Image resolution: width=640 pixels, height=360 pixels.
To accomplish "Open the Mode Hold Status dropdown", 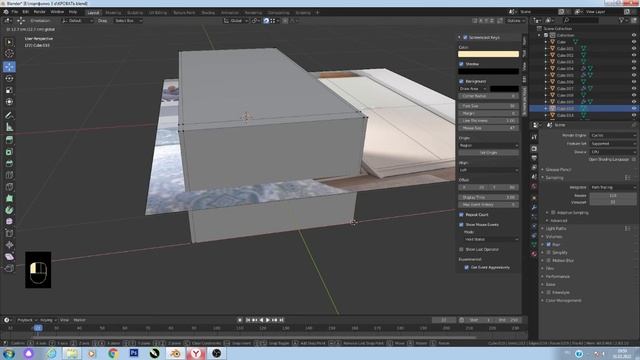I will [x=491, y=239].
